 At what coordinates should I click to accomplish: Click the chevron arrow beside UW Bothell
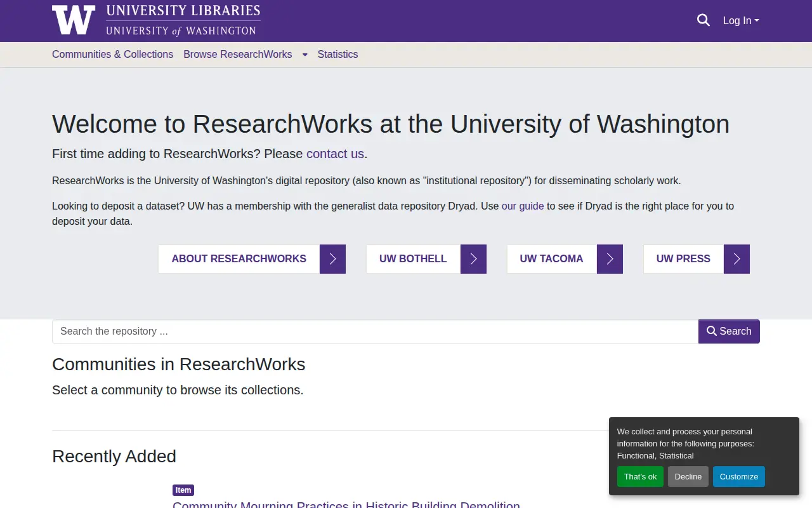point(473,259)
